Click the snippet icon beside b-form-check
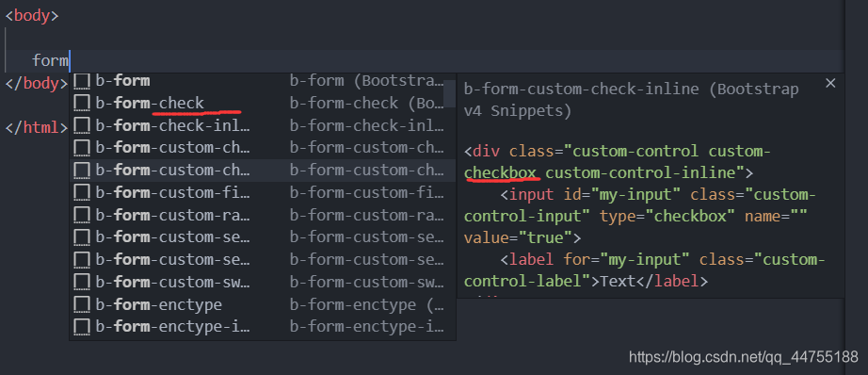The image size is (868, 375). click(82, 104)
